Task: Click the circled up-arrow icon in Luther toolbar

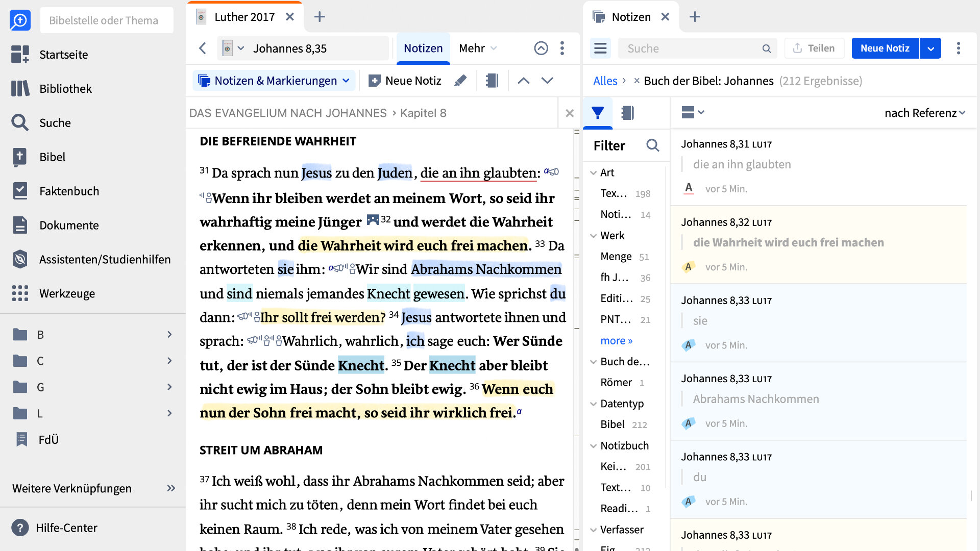Action: pyautogui.click(x=541, y=48)
